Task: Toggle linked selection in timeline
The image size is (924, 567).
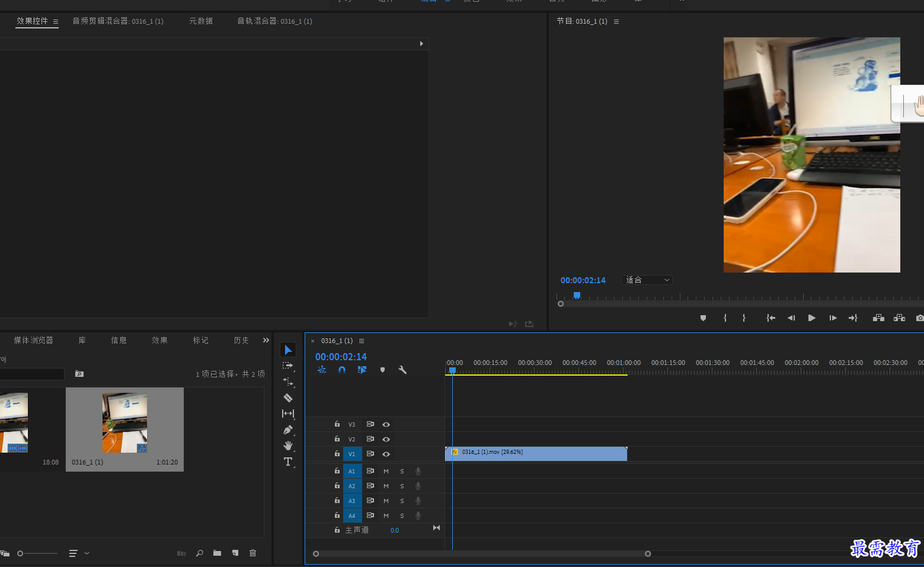Action: (x=362, y=370)
